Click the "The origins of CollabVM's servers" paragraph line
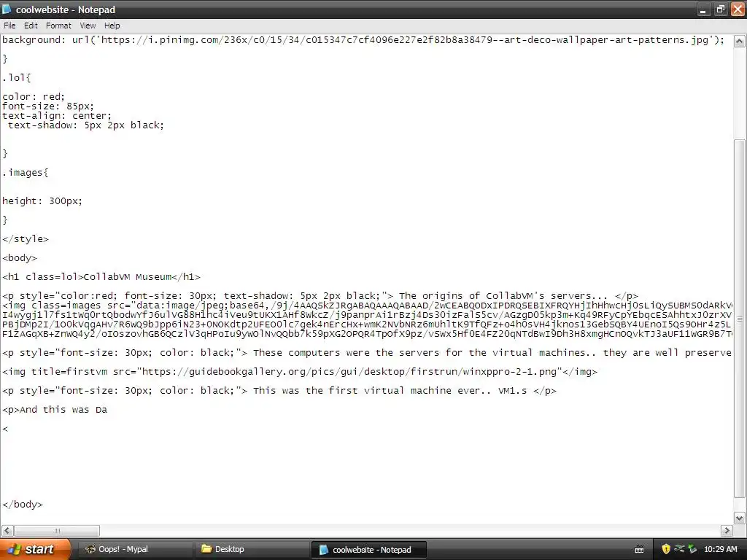Screen dimensions: 747x560 tap(320, 296)
